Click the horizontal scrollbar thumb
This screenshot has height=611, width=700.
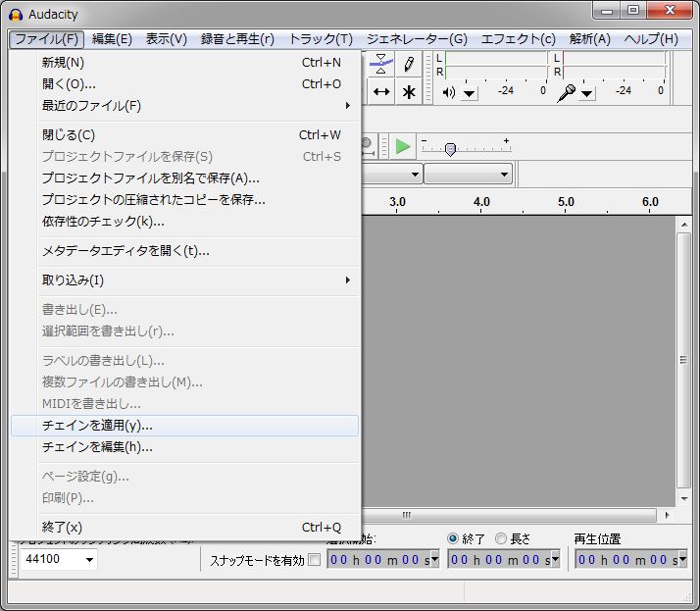(x=509, y=515)
